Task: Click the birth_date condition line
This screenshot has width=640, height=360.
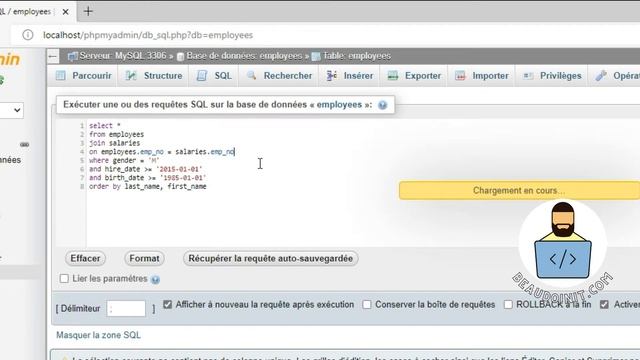Action: tap(148, 178)
